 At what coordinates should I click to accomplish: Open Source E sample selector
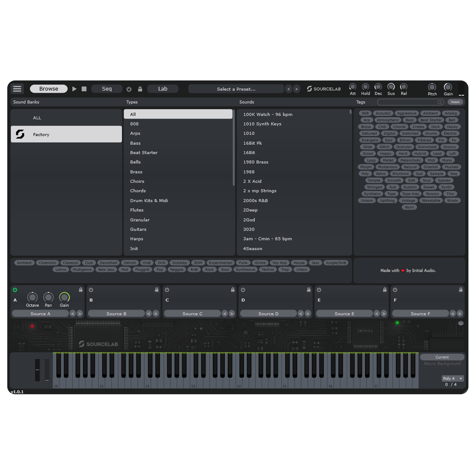click(344, 314)
